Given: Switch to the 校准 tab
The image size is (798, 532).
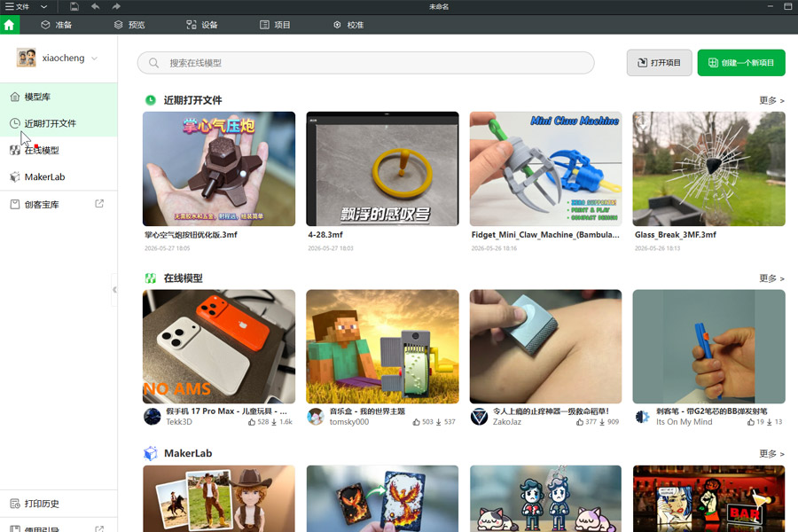Looking at the screenshot, I should (x=348, y=25).
